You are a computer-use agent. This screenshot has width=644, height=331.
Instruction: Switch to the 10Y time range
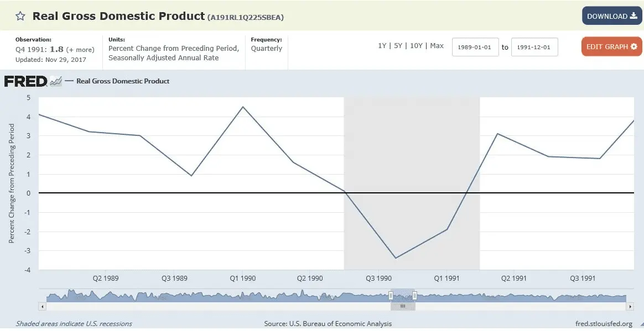[416, 46]
